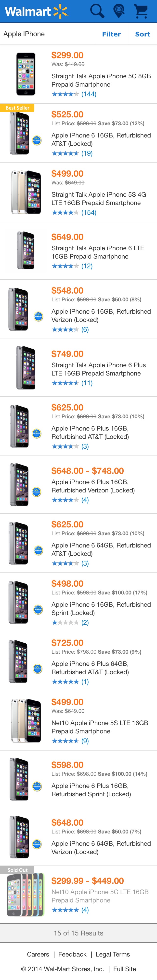Open the Filter options
The height and width of the screenshot is (980, 157).
[112, 34]
